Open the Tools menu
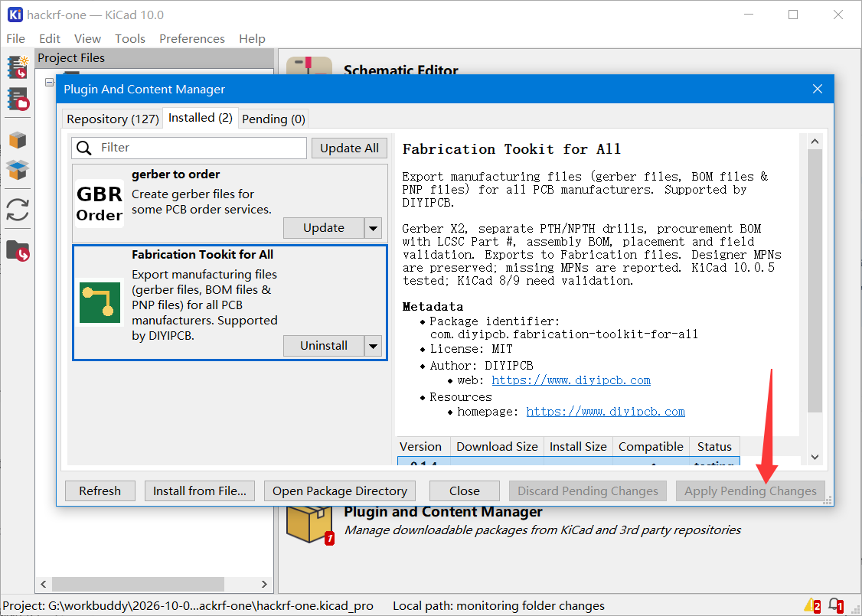862x616 pixels. [129, 38]
